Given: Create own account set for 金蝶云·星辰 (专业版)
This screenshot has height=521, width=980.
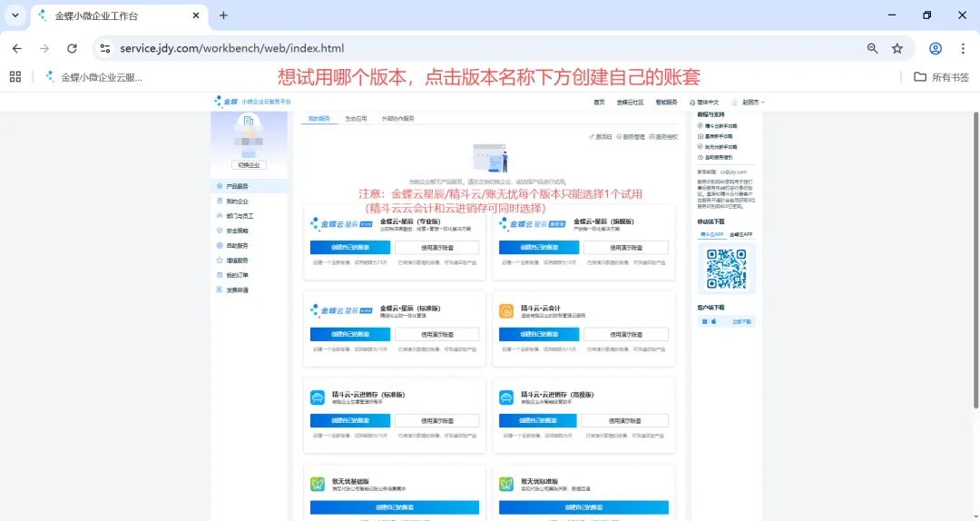Looking at the screenshot, I should 350,247.
